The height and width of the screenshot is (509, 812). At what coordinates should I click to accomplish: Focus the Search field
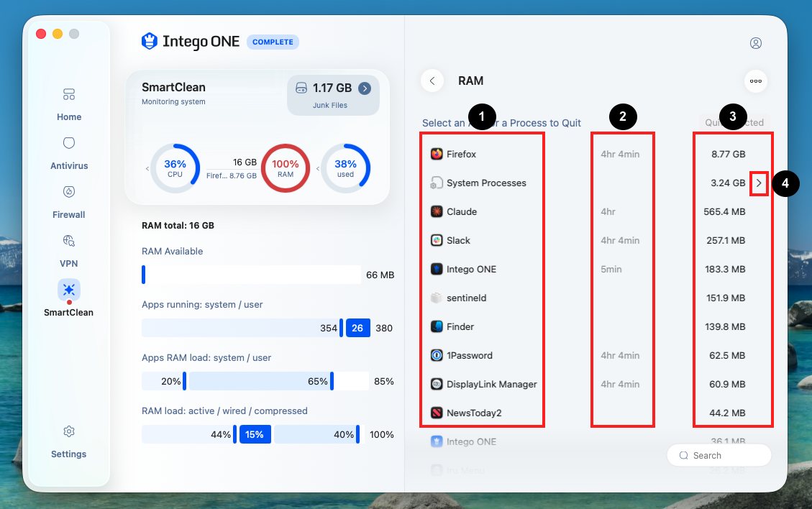[719, 455]
